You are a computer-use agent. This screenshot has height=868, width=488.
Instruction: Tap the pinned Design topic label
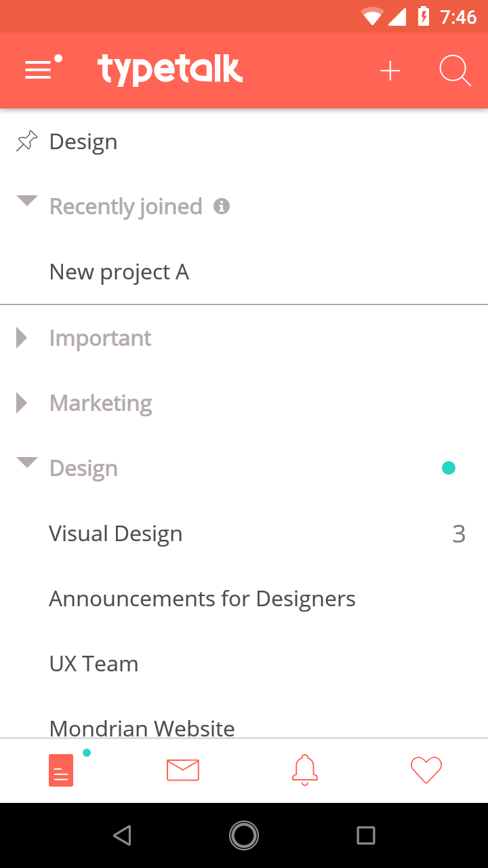[83, 142]
